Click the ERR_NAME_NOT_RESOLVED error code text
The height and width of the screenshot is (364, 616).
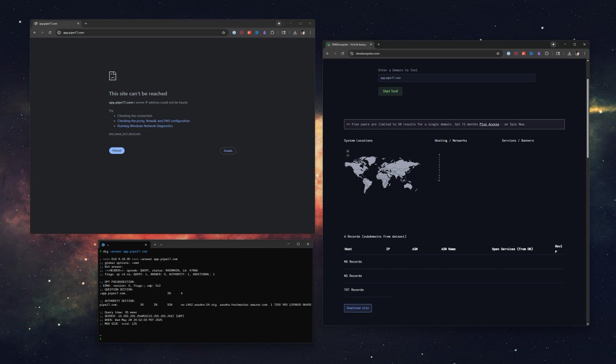(125, 134)
